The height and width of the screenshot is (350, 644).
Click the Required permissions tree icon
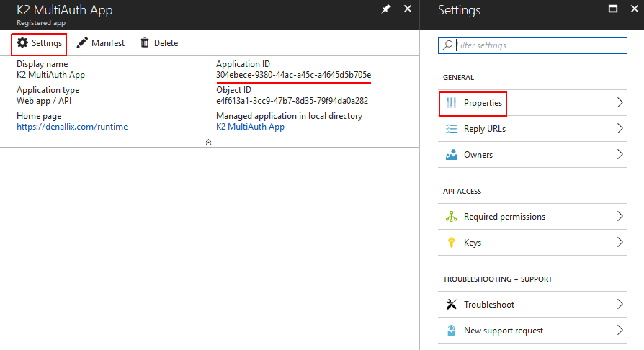click(x=452, y=217)
